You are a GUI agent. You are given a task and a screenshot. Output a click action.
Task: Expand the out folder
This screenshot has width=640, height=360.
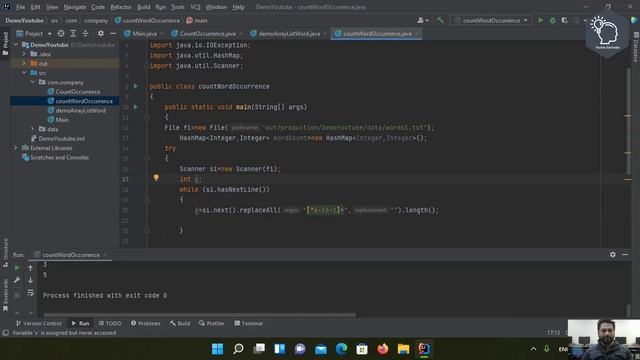24,63
